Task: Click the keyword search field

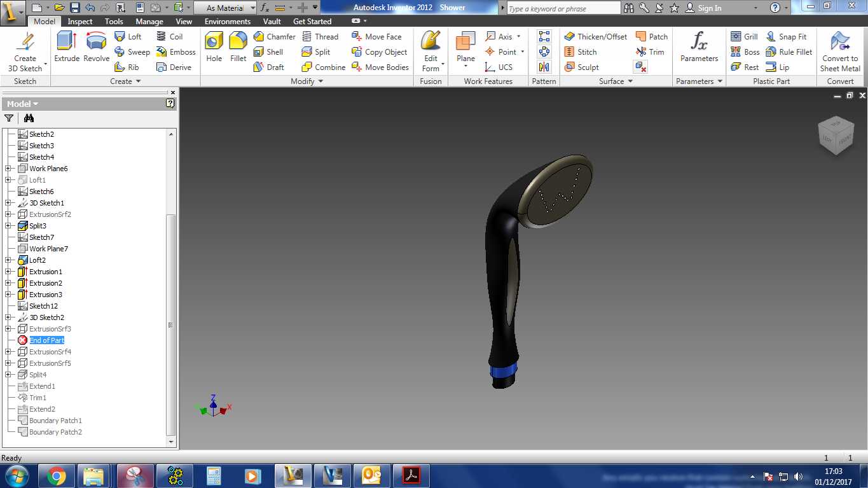Action: [x=563, y=8]
